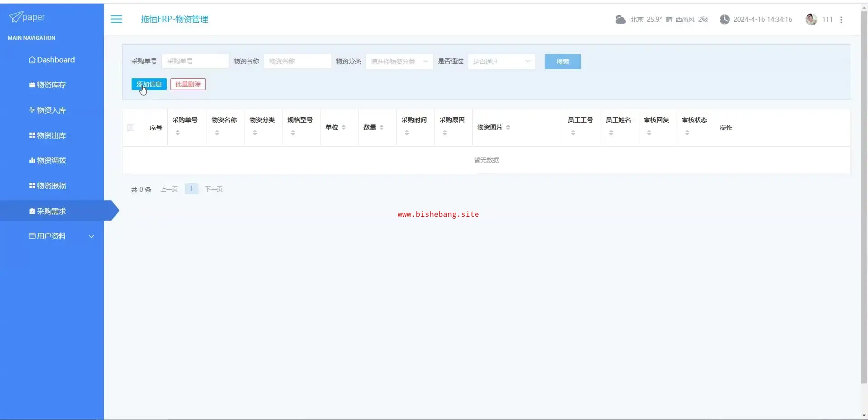This screenshot has width=868, height=420.
Task: Click the 操作 column header
Action: click(726, 128)
